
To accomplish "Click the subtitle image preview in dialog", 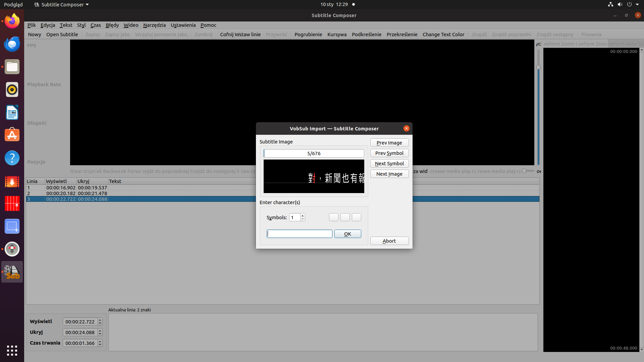I will pos(314,176).
